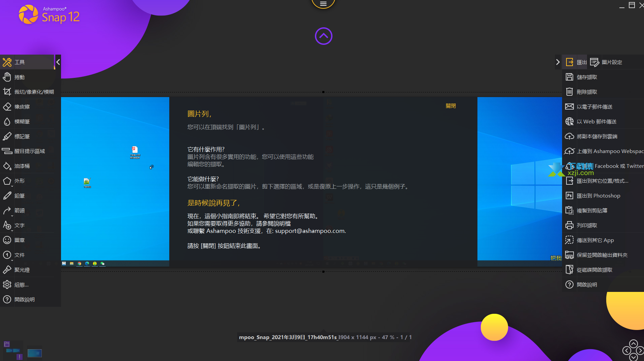Viewport: 644px width, 361px height.
Task: Click the purple circled up-chevron at top
Action: (x=323, y=36)
